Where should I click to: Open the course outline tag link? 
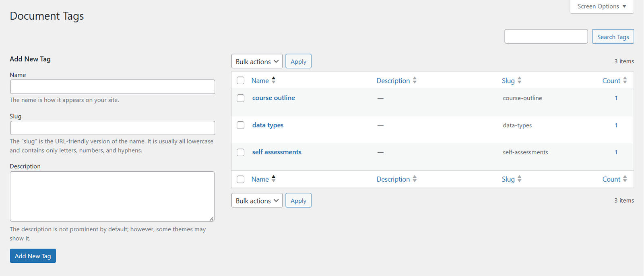(x=274, y=98)
